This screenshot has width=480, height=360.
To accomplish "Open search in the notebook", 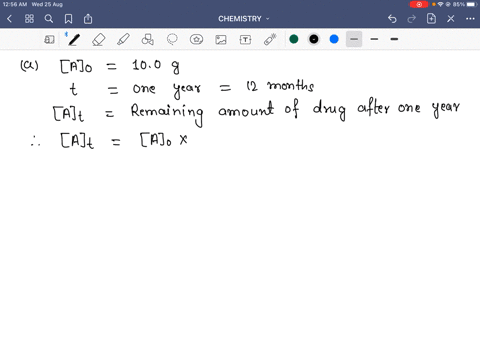I will [49, 19].
